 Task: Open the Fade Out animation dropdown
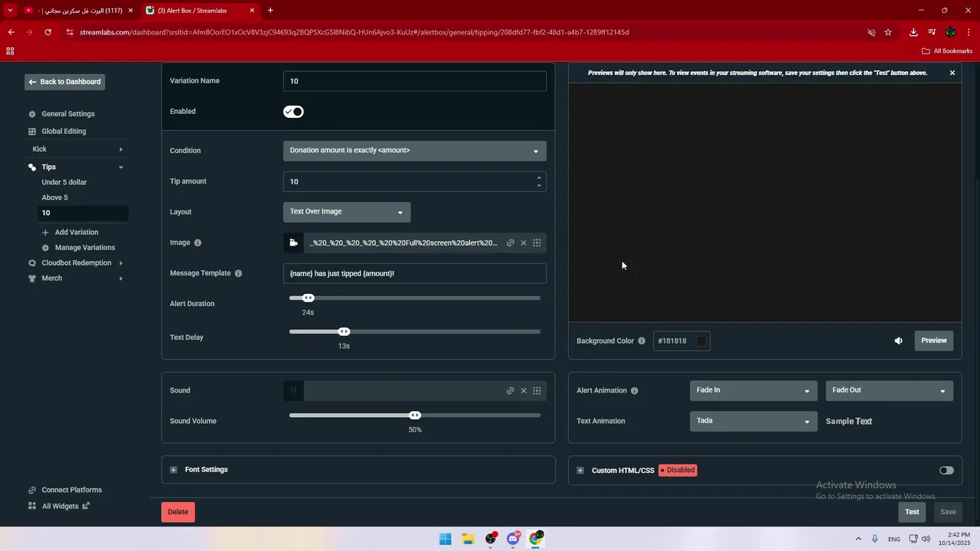tap(890, 390)
